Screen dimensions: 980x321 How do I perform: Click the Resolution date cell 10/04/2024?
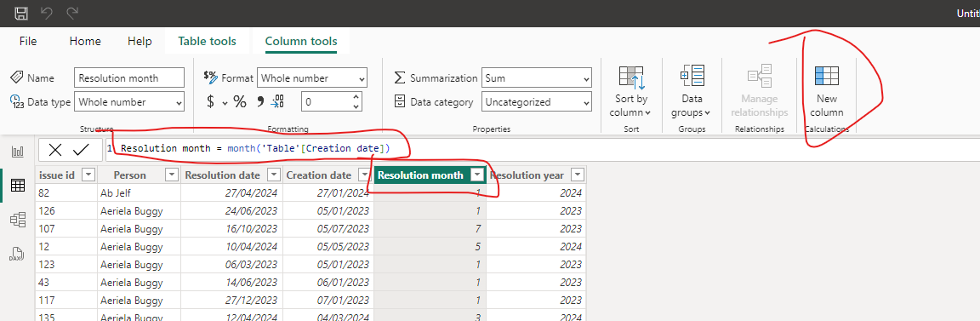(231, 247)
